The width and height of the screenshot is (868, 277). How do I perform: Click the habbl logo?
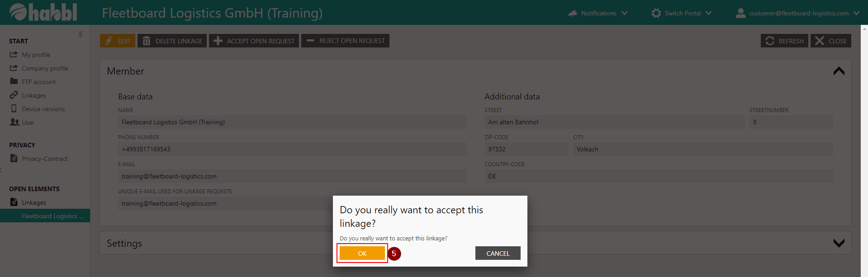click(x=43, y=12)
